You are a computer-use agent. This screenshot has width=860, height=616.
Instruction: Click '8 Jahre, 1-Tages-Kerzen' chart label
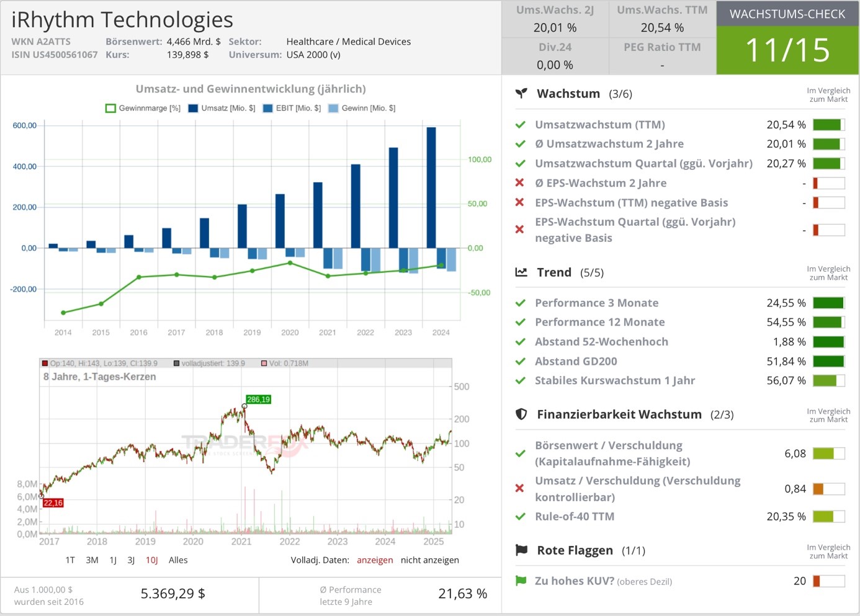100,377
